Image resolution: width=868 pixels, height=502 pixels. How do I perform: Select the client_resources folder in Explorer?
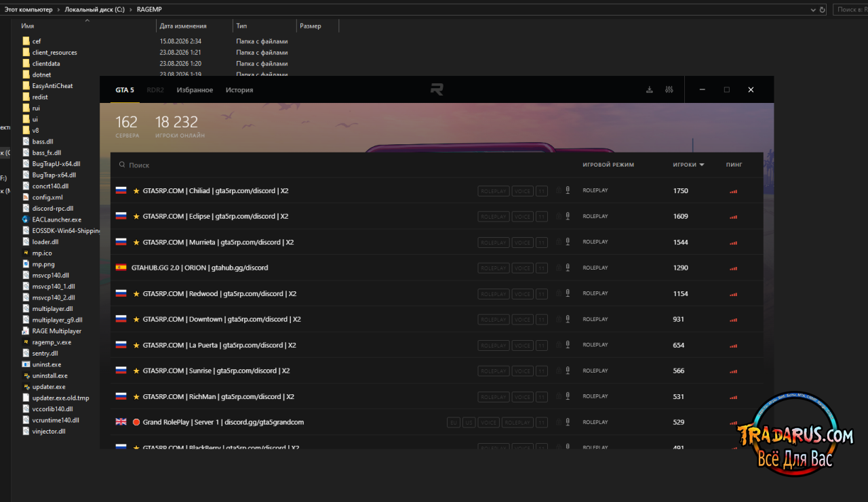point(54,52)
